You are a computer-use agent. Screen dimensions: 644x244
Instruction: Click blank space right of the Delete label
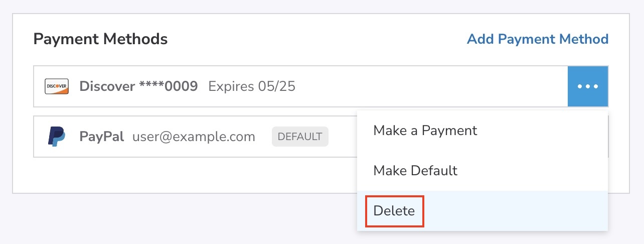pyautogui.click(x=512, y=211)
